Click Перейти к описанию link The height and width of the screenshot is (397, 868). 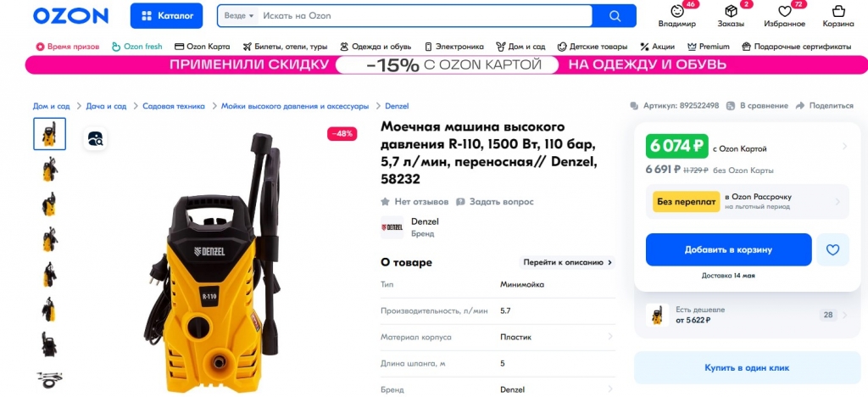[x=567, y=262]
